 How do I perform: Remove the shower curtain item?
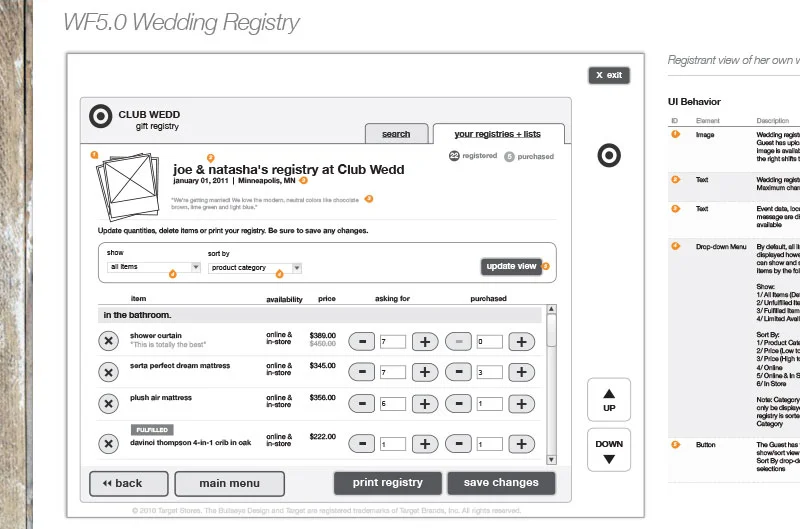(108, 341)
